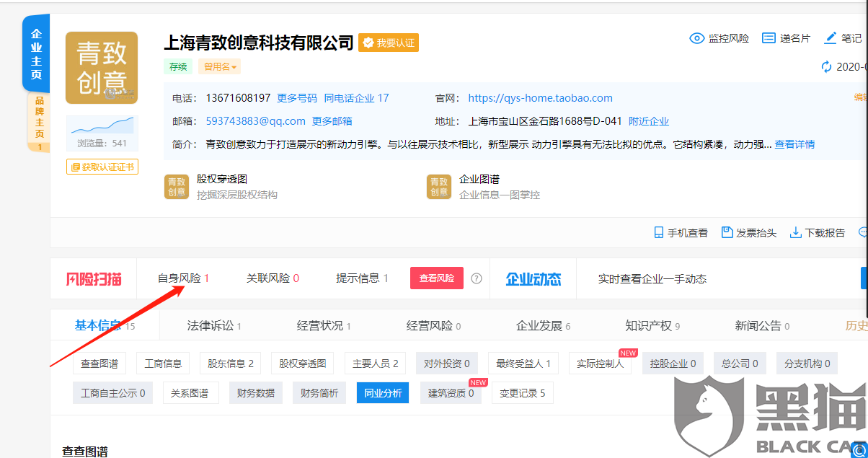Screen dimensions: 868x458
Task: Click the 笔记 pencil icon
Action: pos(831,38)
